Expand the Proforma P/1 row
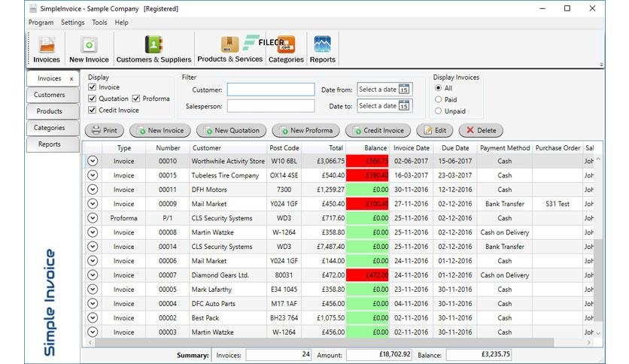The image size is (629, 364). [x=93, y=217]
